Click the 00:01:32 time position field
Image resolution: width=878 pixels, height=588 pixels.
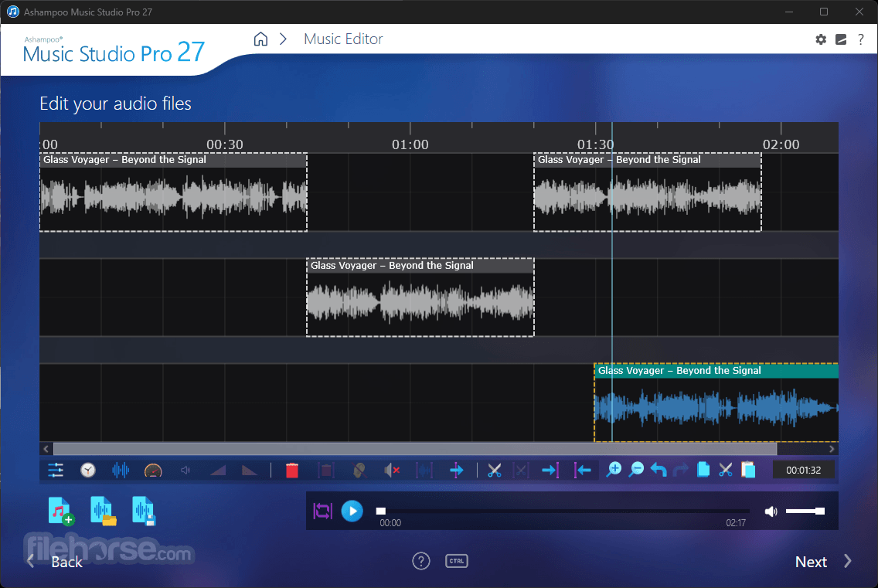click(803, 470)
